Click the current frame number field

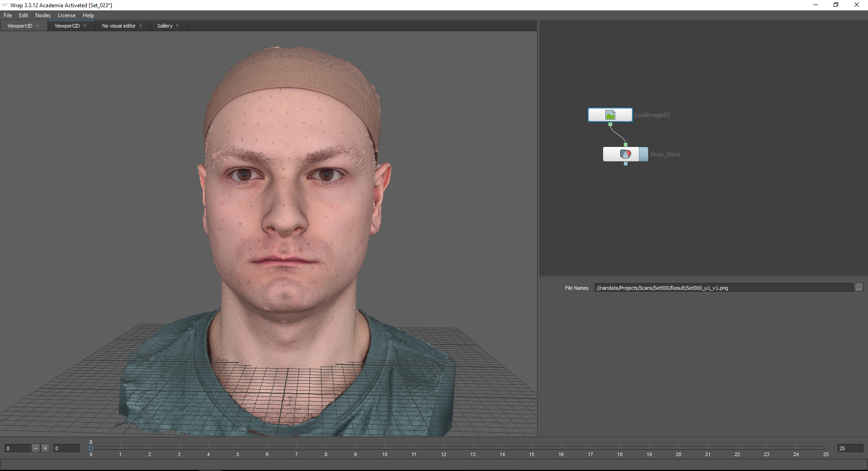coord(17,448)
